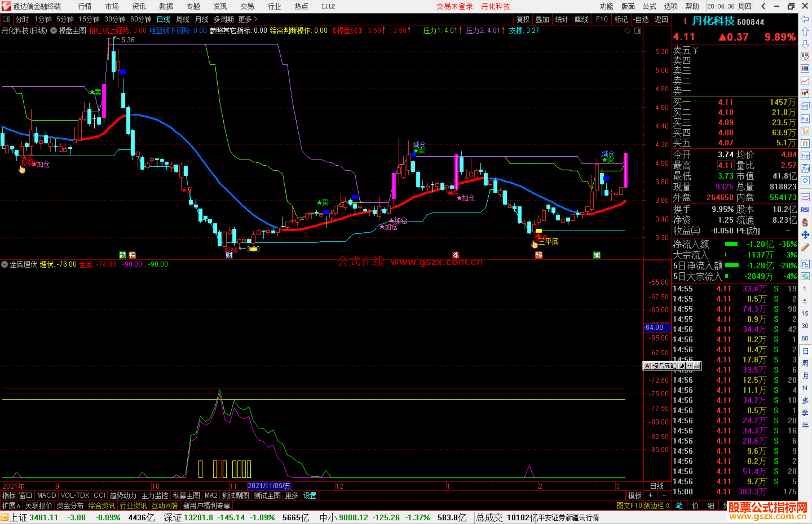Select the 30 minute period in sidebar
The width and height of the screenshot is (812, 524).
click(x=804, y=326)
